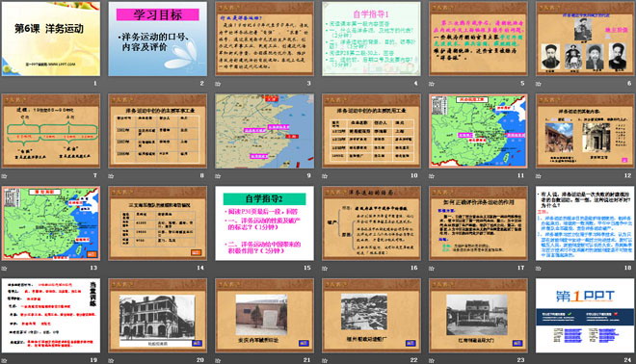Select slide 7 with green bracket timeline
Image resolution: width=636 pixels, height=364 pixels.
(x=51, y=131)
